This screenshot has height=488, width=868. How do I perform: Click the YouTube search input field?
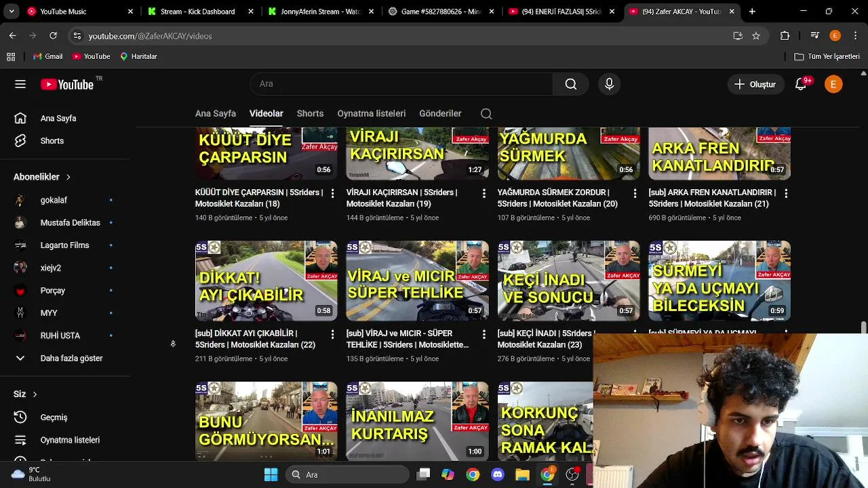pyautogui.click(x=401, y=84)
